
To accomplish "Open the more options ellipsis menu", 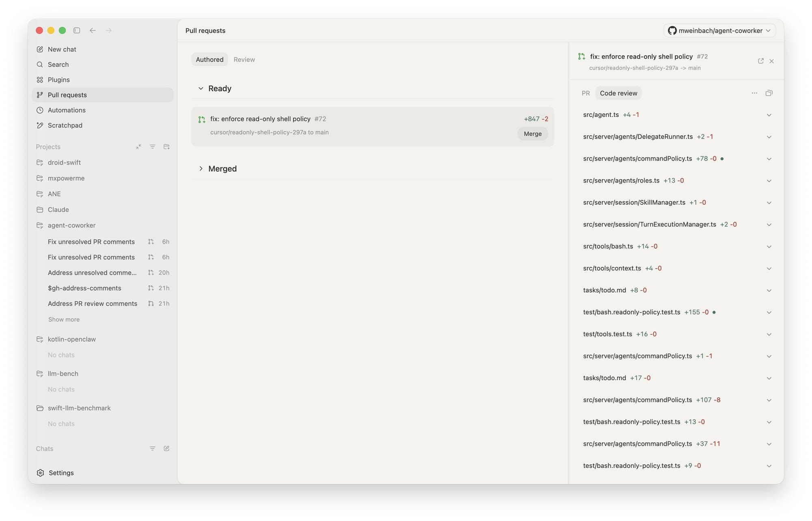I will 754,93.
